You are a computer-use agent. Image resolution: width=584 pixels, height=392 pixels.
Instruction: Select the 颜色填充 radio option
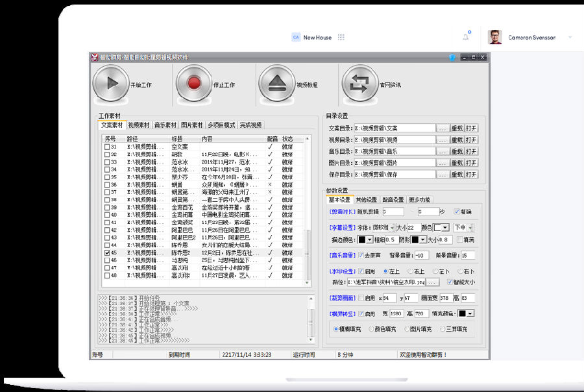pyautogui.click(x=371, y=329)
